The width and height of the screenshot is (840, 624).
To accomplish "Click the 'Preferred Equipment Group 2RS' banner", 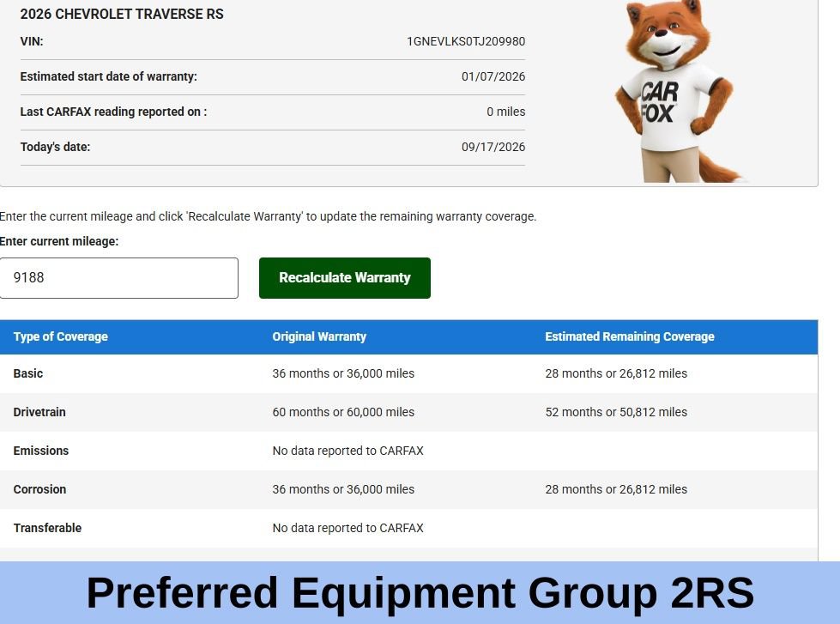I will click(x=420, y=592).
